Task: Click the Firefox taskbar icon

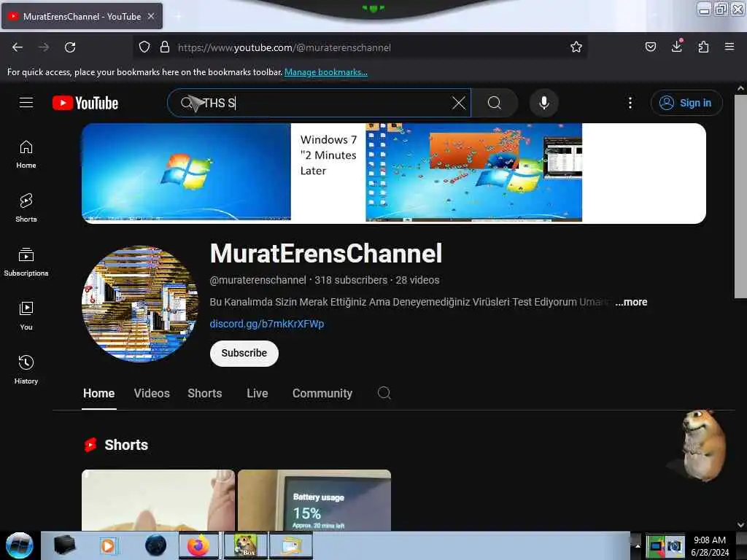Action: tap(198, 545)
